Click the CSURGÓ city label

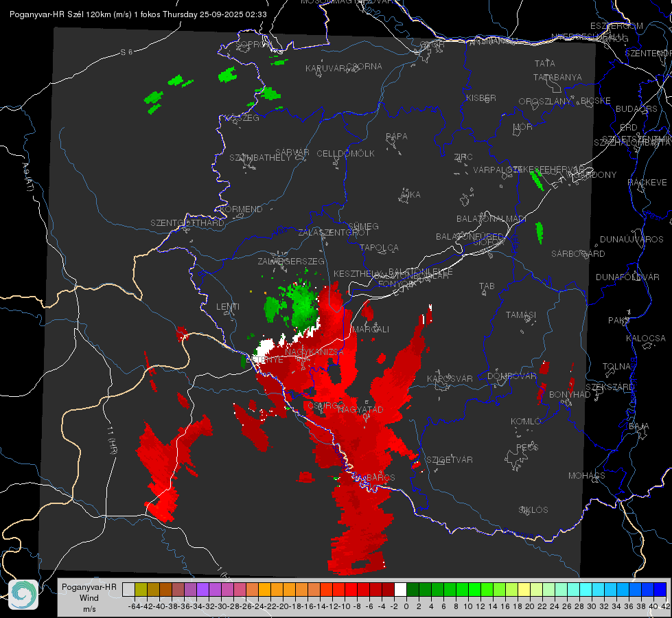tap(326, 406)
